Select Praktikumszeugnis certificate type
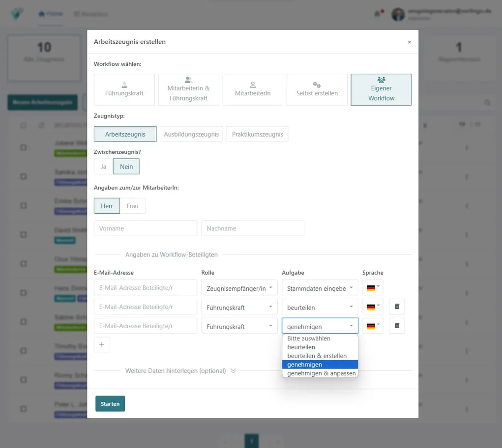Image resolution: width=502 pixels, height=448 pixels. tap(258, 134)
